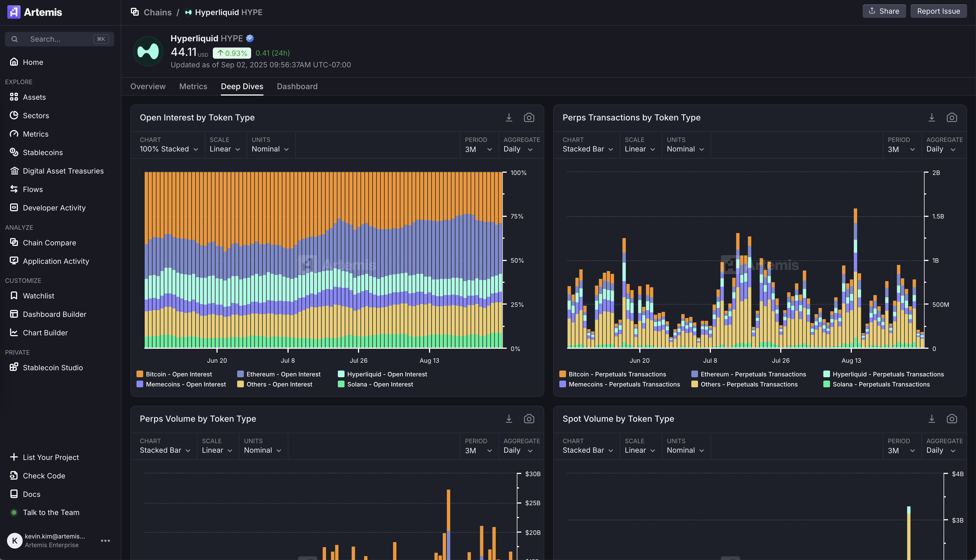The image size is (976, 560).
Task: Open the Assets grid icon
Action: 14,97
